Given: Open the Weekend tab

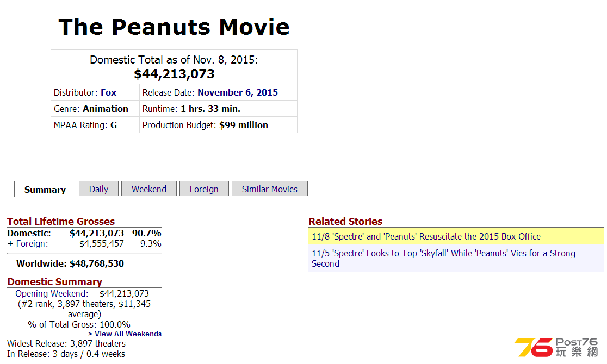Looking at the screenshot, I should 149,189.
